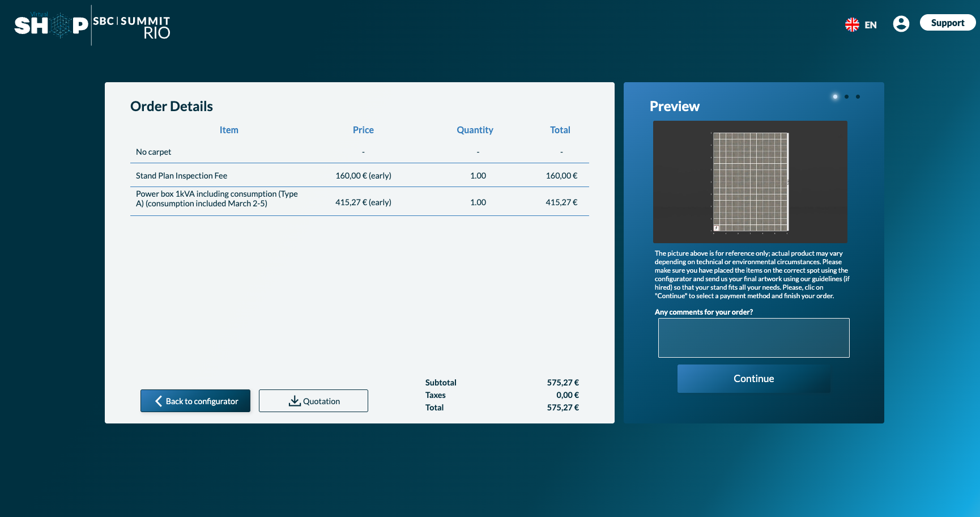Open the EN language selector
Image resolution: width=980 pixels, height=517 pixels.
871,25
